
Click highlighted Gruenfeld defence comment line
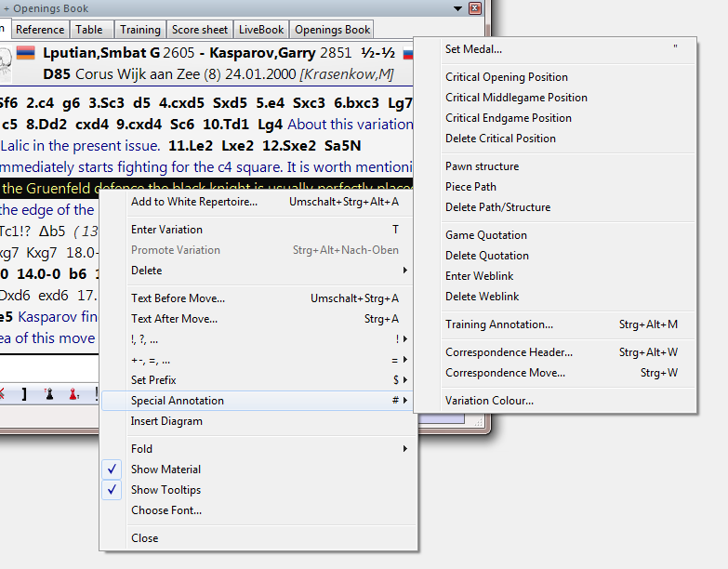[x=206, y=187]
